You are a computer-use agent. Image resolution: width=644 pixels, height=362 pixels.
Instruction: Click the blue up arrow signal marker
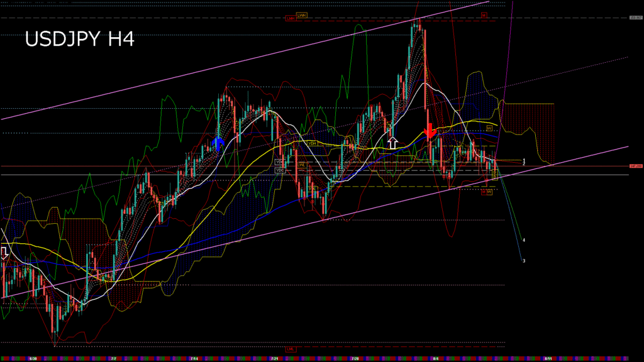point(218,144)
